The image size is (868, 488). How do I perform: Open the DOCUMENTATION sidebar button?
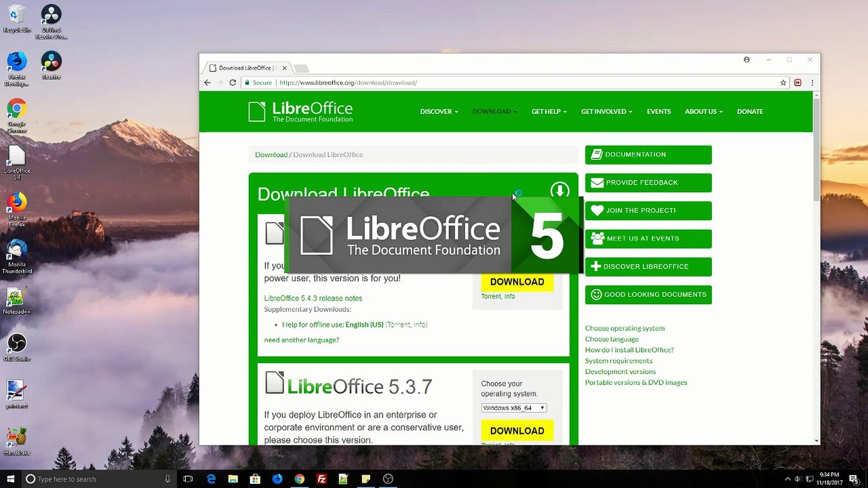pyautogui.click(x=648, y=155)
